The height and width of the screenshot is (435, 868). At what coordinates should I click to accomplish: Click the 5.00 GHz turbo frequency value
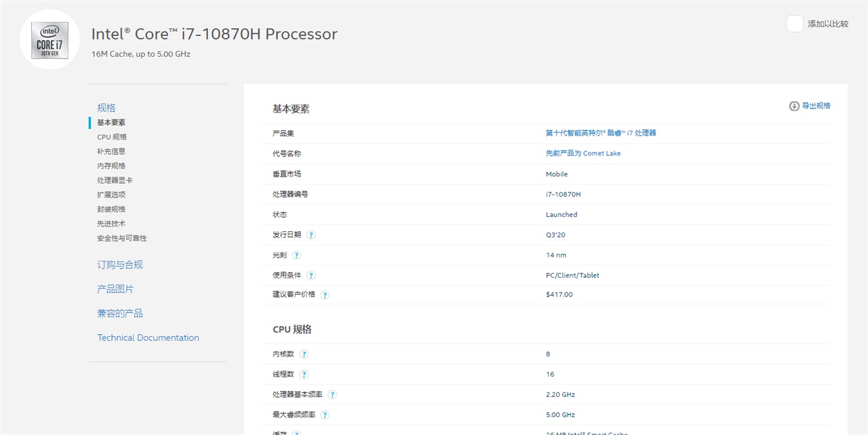[561, 415]
